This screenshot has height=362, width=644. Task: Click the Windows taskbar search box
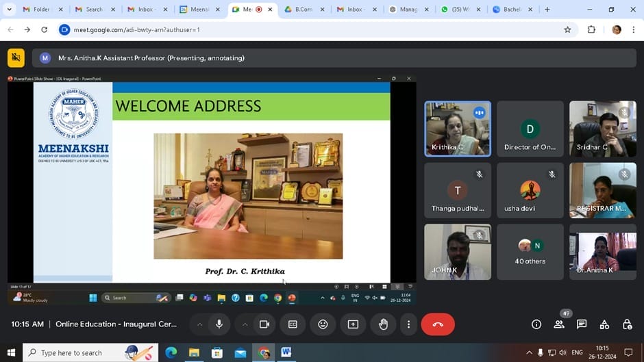82,353
